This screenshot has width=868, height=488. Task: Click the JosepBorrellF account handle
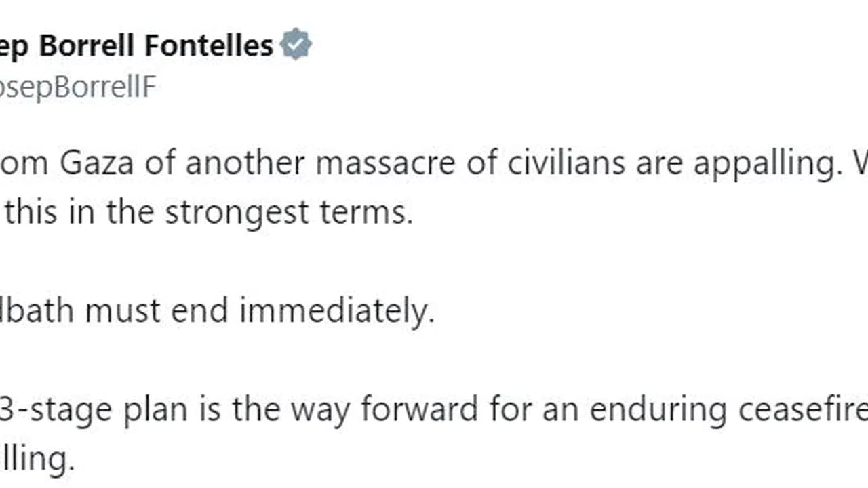78,87
